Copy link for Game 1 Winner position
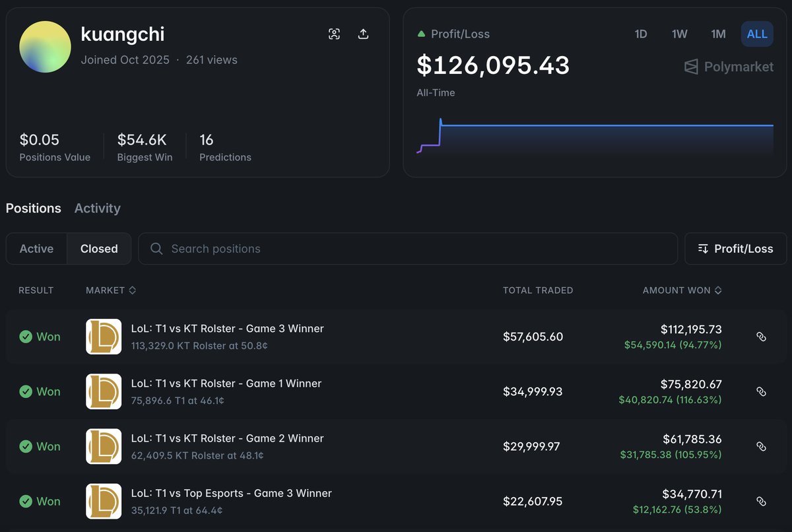 point(761,391)
